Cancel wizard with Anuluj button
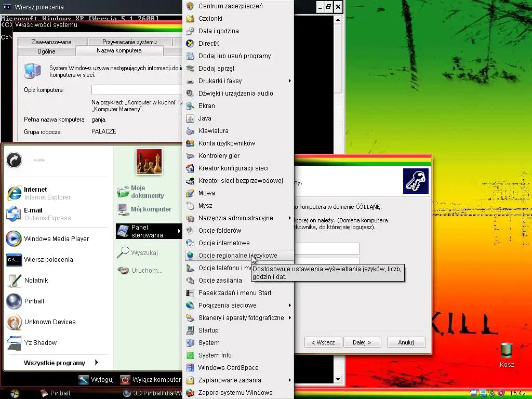 [x=406, y=342]
